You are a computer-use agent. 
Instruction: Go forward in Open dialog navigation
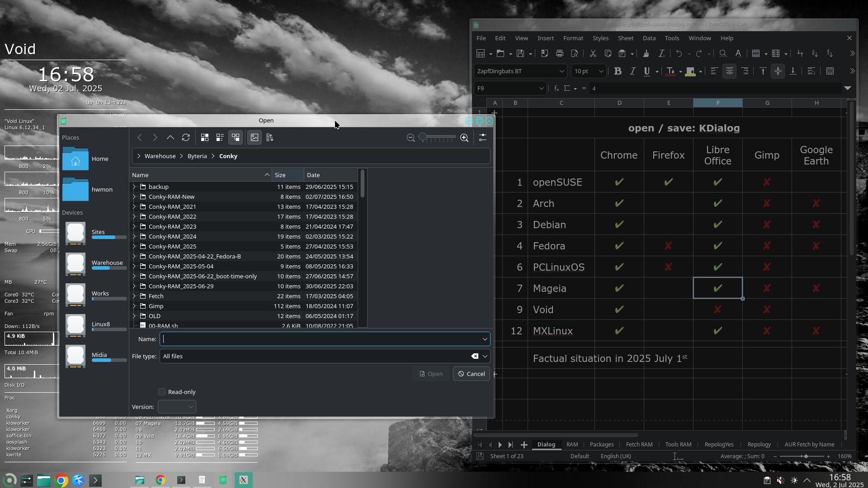(x=155, y=137)
